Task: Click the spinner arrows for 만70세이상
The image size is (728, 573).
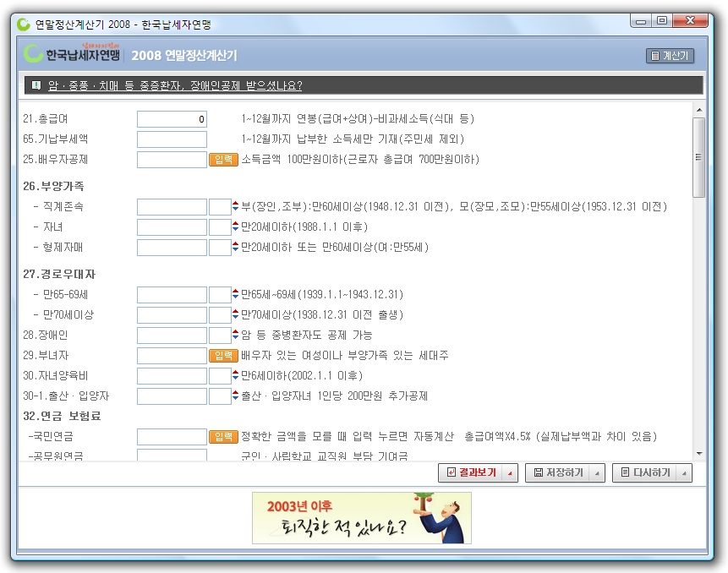Action: pyautogui.click(x=235, y=314)
